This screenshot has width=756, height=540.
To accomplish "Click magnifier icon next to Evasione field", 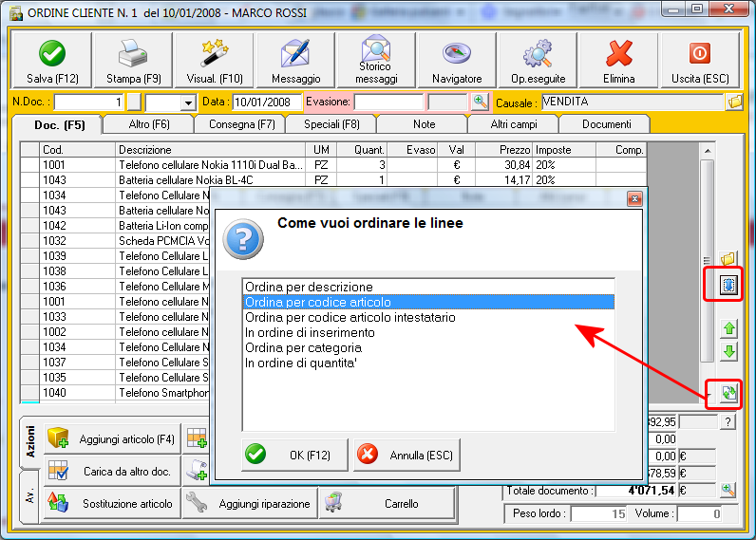I will point(480,102).
